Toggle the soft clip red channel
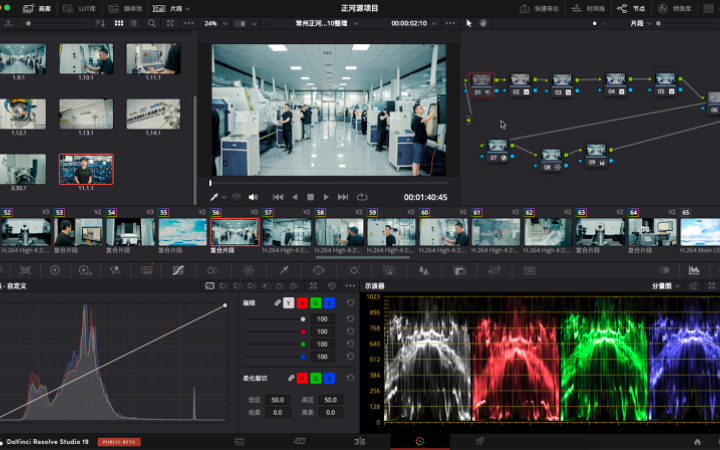 pyautogui.click(x=302, y=378)
